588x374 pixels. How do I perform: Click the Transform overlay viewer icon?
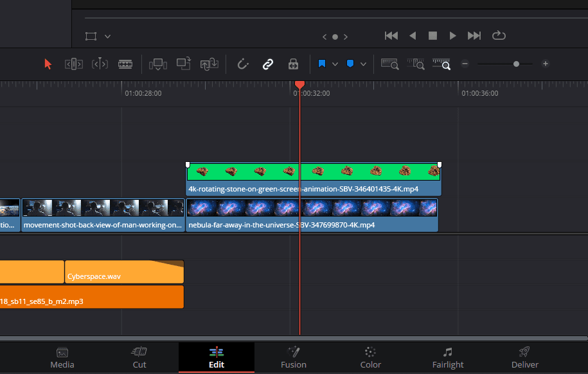91,37
